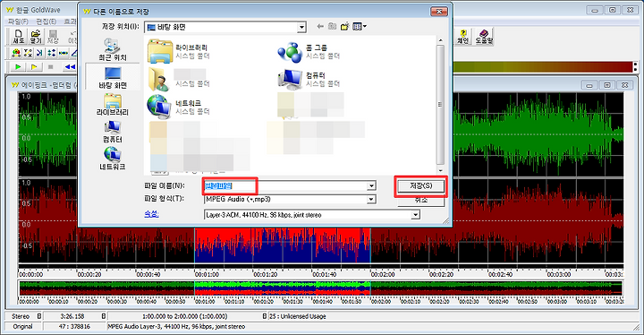Open the 홈 그룹 item in file list
This screenshot has height=335, width=644.
coord(309,51)
